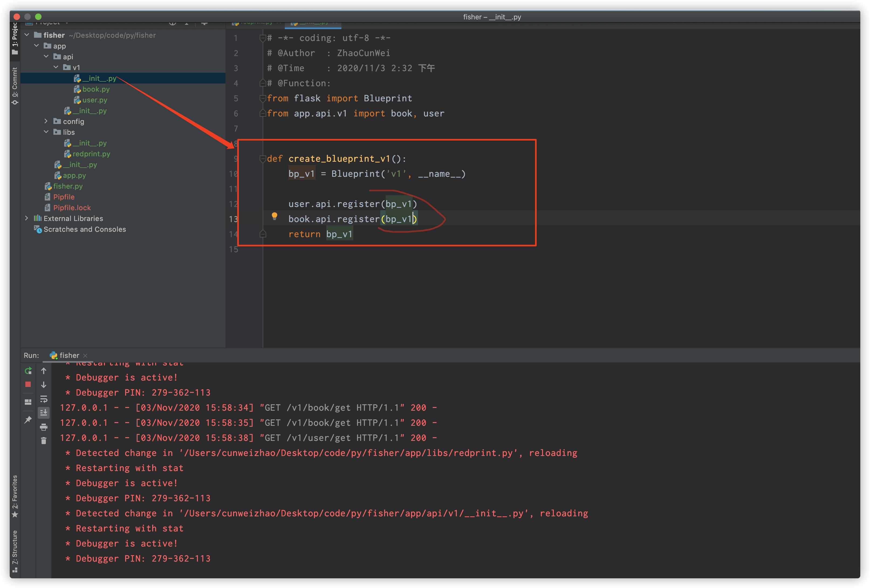Click the restore layout icon in Run panel
Viewport: 870px width, 588px height.
click(28, 402)
